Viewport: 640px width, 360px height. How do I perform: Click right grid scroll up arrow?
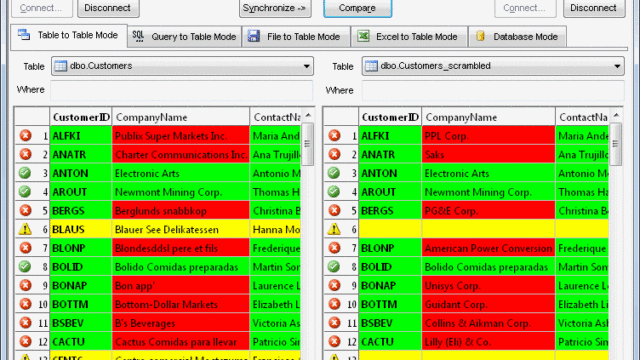click(616, 116)
